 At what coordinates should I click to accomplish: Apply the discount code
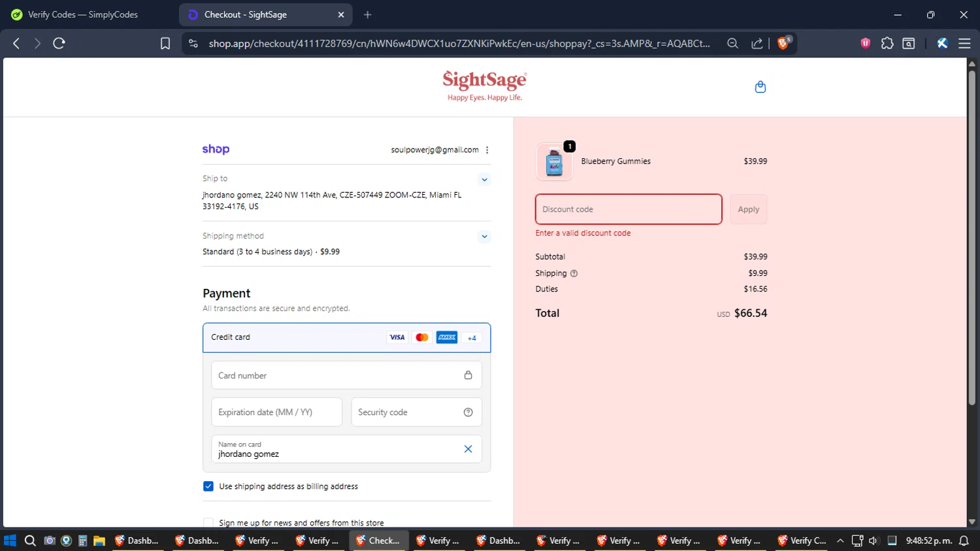[x=748, y=209]
